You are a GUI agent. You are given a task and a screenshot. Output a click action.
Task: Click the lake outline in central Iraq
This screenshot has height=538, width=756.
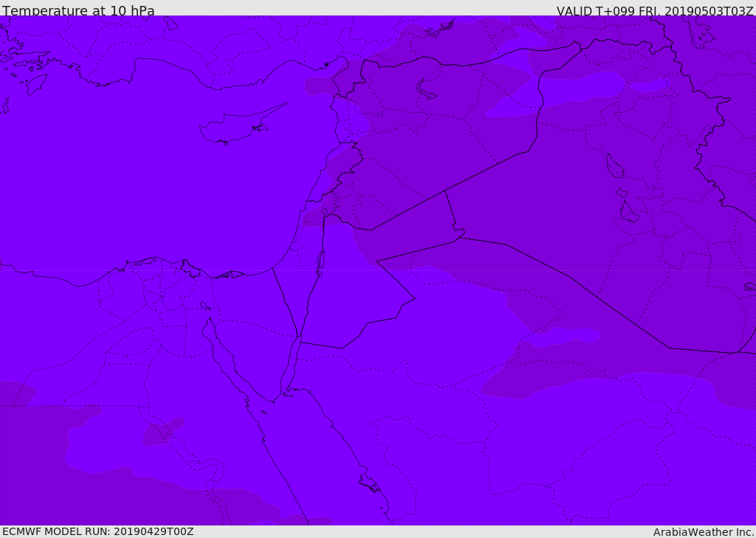pos(615,166)
